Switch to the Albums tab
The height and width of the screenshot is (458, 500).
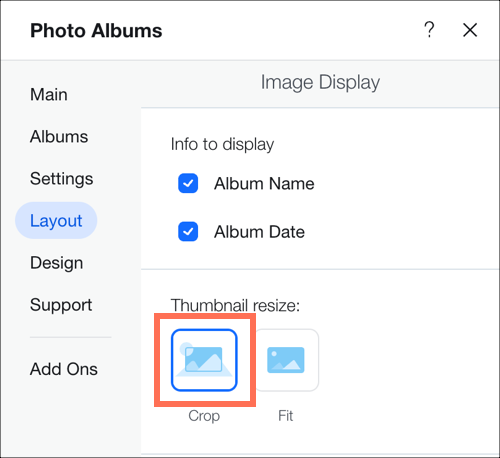pyautogui.click(x=59, y=137)
